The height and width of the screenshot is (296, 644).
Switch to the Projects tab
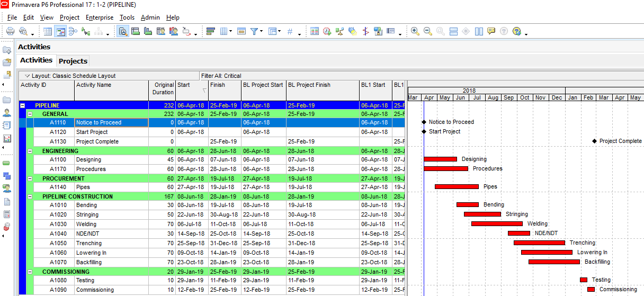coord(73,61)
